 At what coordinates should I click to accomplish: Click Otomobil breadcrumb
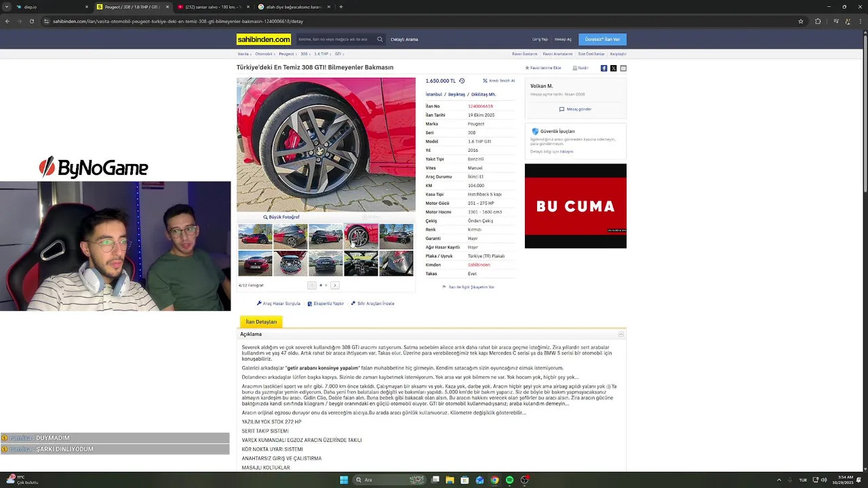point(263,54)
